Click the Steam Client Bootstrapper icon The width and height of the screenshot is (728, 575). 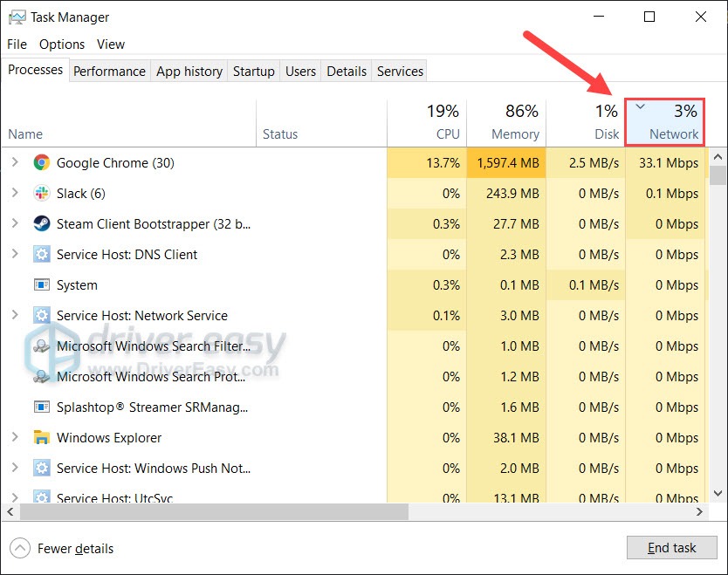coord(42,223)
